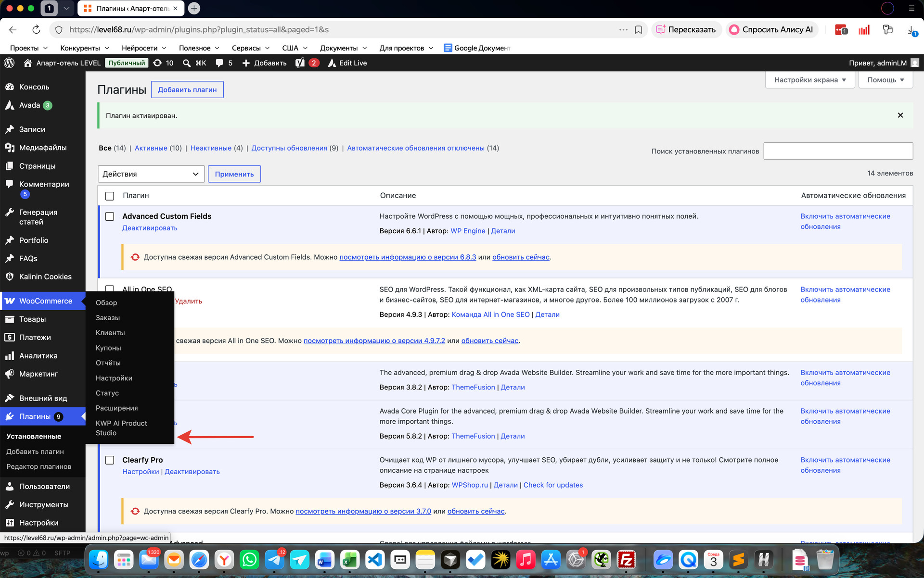Viewport: 924px width, 578px height.
Task: Click the Yoast icon with badge 2
Action: click(x=307, y=63)
